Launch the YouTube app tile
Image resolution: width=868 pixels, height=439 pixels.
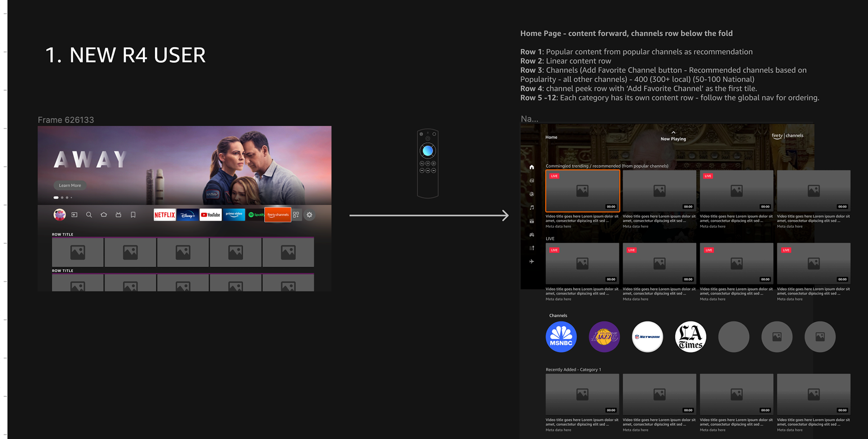(x=211, y=215)
